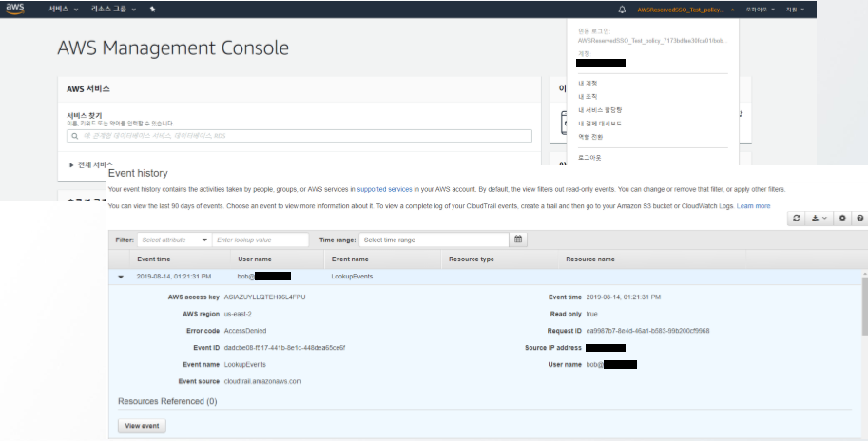Click the View event button
The width and height of the screenshot is (868, 441).
click(x=142, y=426)
